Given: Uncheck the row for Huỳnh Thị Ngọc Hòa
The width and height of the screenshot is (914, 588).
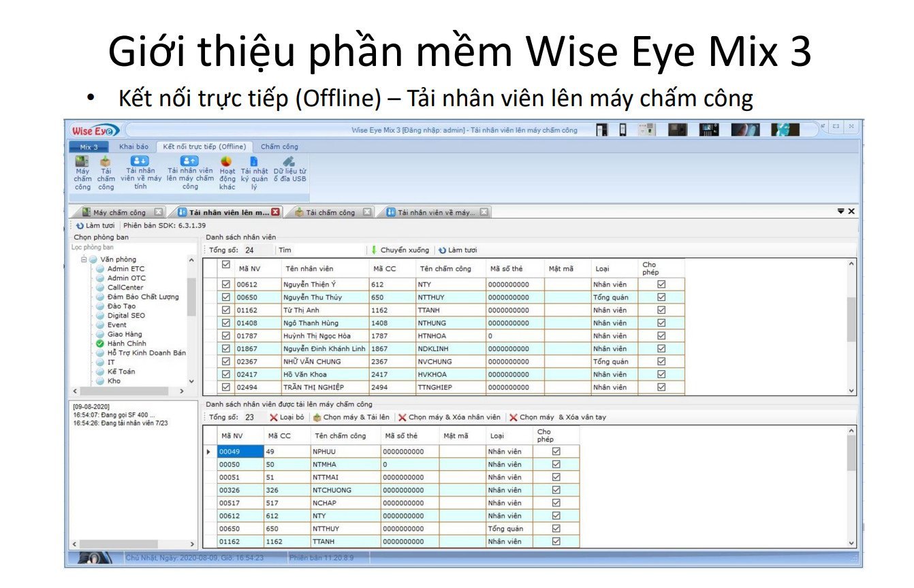Looking at the screenshot, I should click(226, 336).
